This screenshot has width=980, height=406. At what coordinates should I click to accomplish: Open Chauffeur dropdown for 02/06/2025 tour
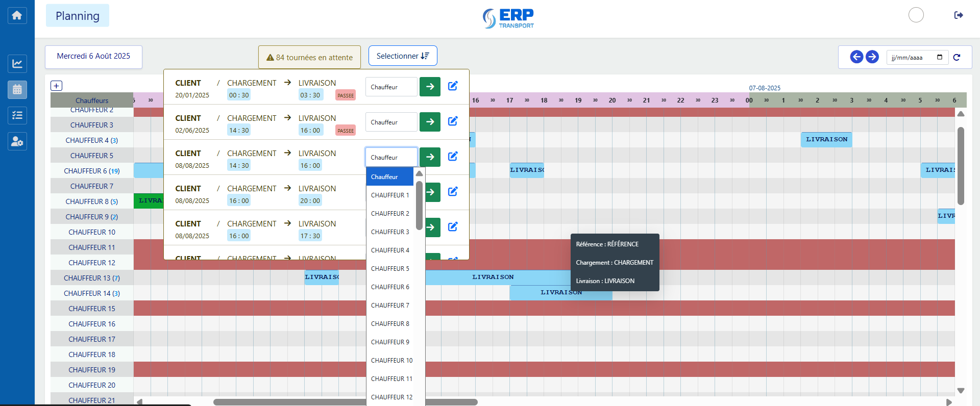(x=391, y=122)
